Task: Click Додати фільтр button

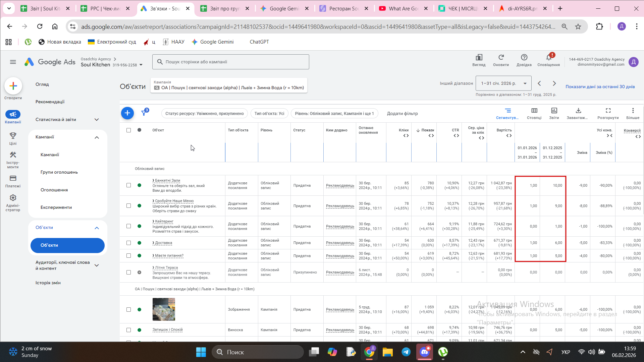Action: [x=402, y=114]
